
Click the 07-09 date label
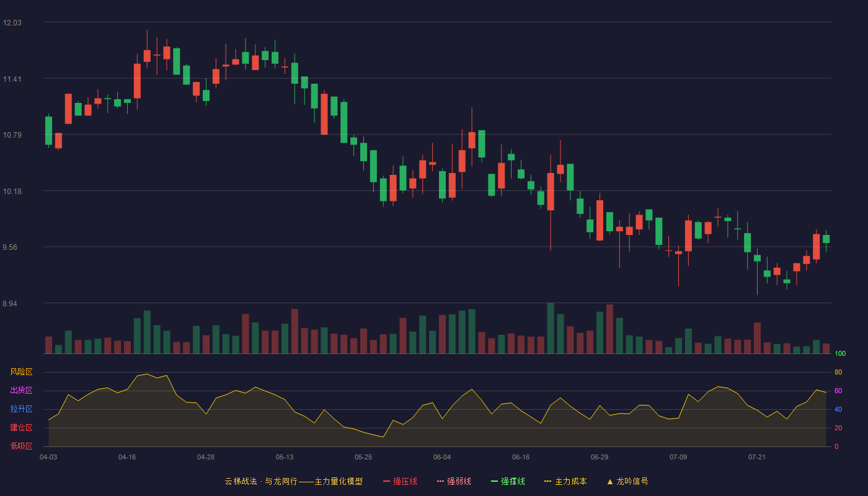678,458
